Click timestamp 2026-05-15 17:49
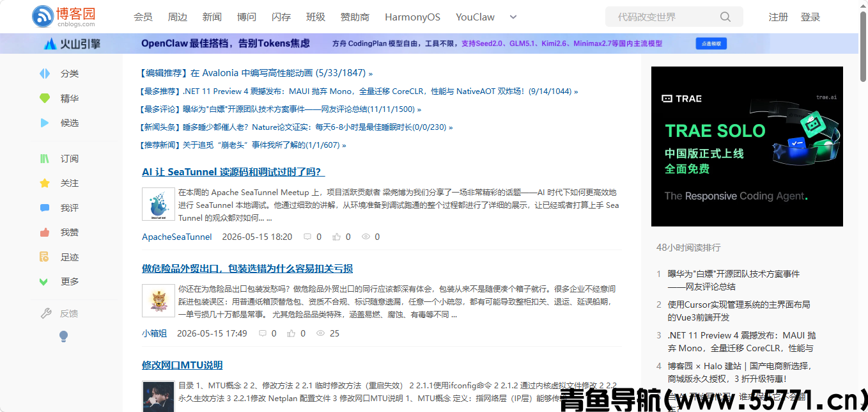 [x=212, y=333]
